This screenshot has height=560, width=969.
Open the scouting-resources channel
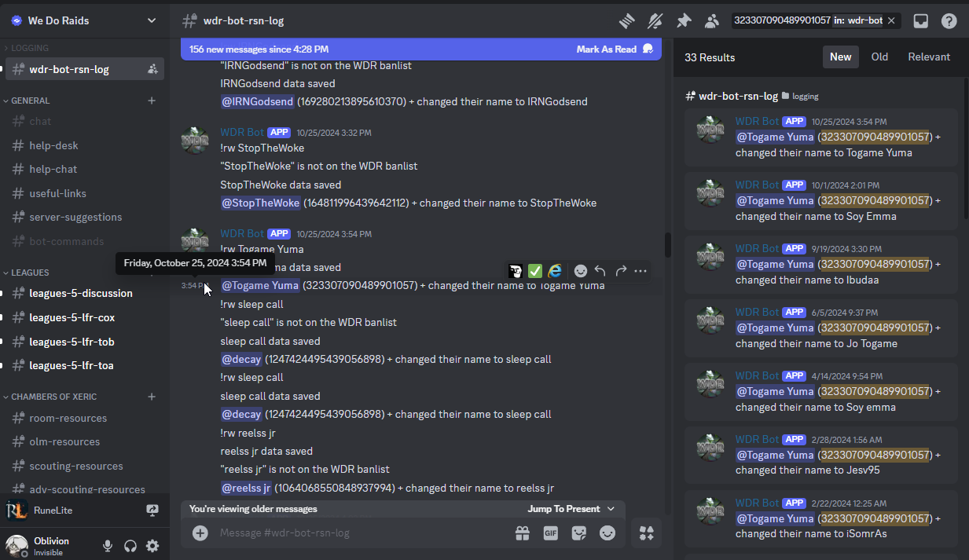(x=85, y=466)
